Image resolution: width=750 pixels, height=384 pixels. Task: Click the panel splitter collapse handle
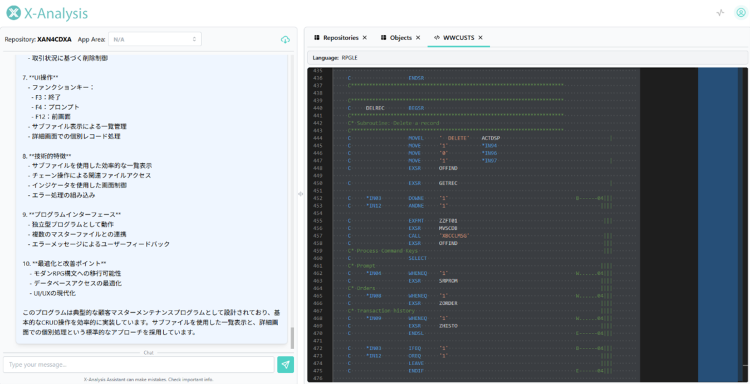[x=300, y=194]
